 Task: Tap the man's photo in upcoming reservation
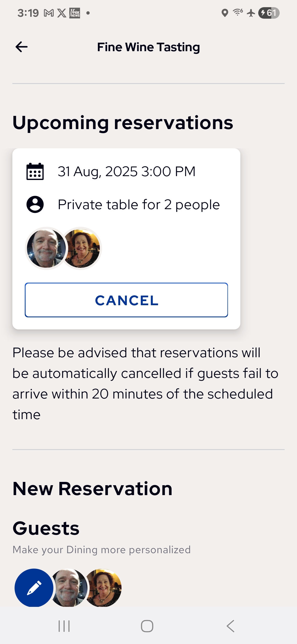click(46, 248)
